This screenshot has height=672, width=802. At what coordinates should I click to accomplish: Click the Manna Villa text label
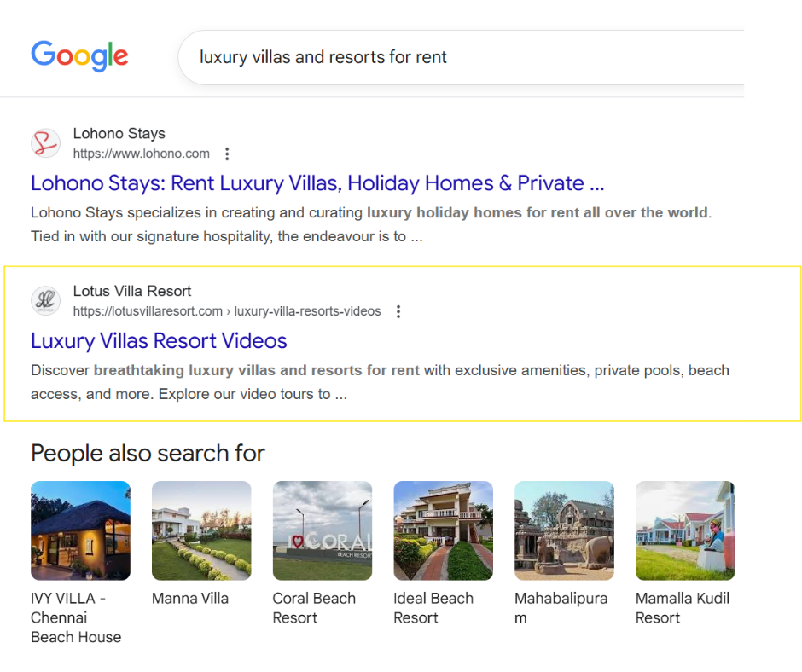[x=190, y=599]
